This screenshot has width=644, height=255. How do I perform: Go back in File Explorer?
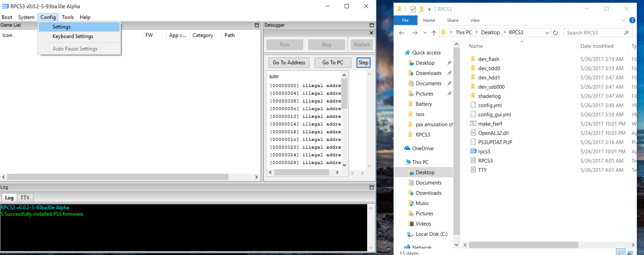coord(402,33)
